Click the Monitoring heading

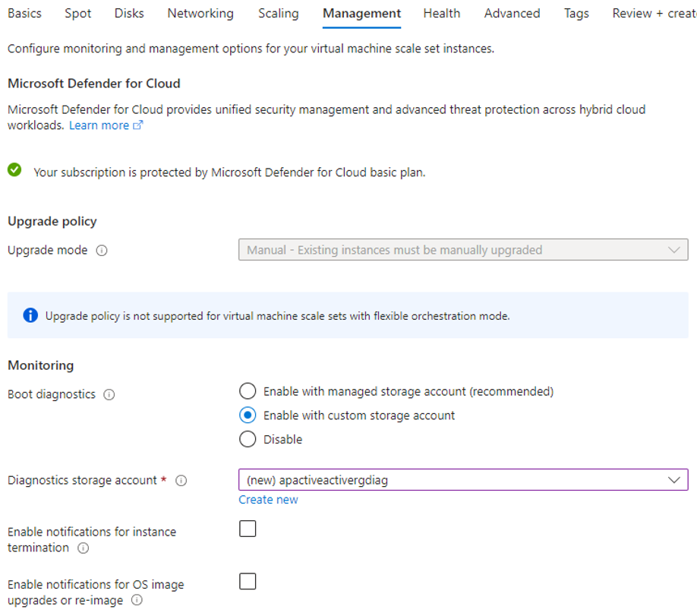coord(41,365)
